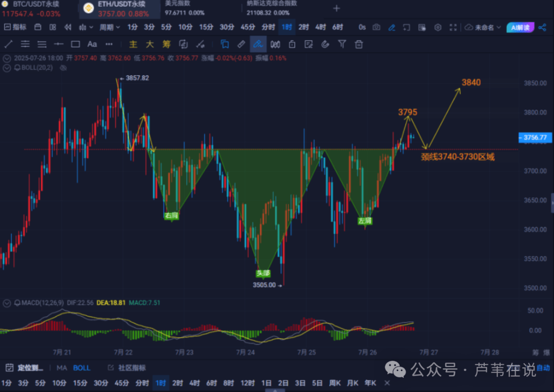Select the trend line drawing tool
554x392 pixels.
tap(8, 44)
